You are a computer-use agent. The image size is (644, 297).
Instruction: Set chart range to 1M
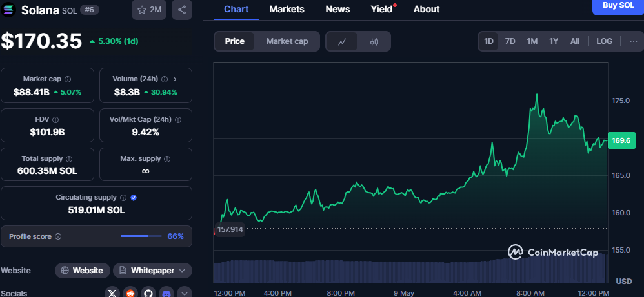532,41
